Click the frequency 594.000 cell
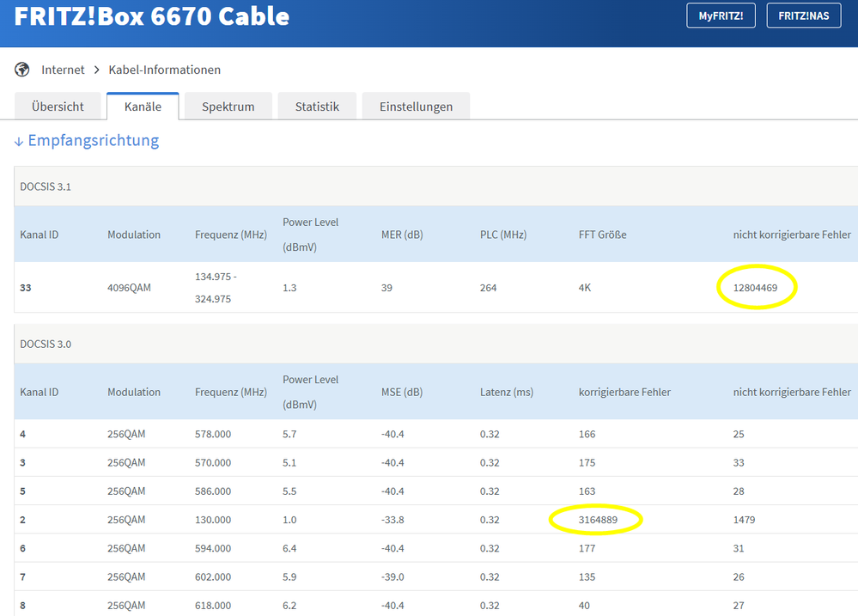The height and width of the screenshot is (616, 858). (213, 548)
